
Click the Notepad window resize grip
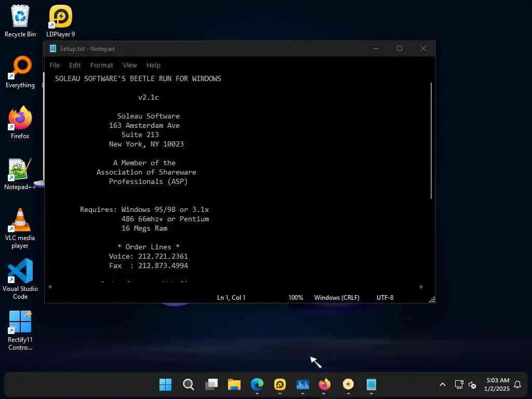coord(432,300)
